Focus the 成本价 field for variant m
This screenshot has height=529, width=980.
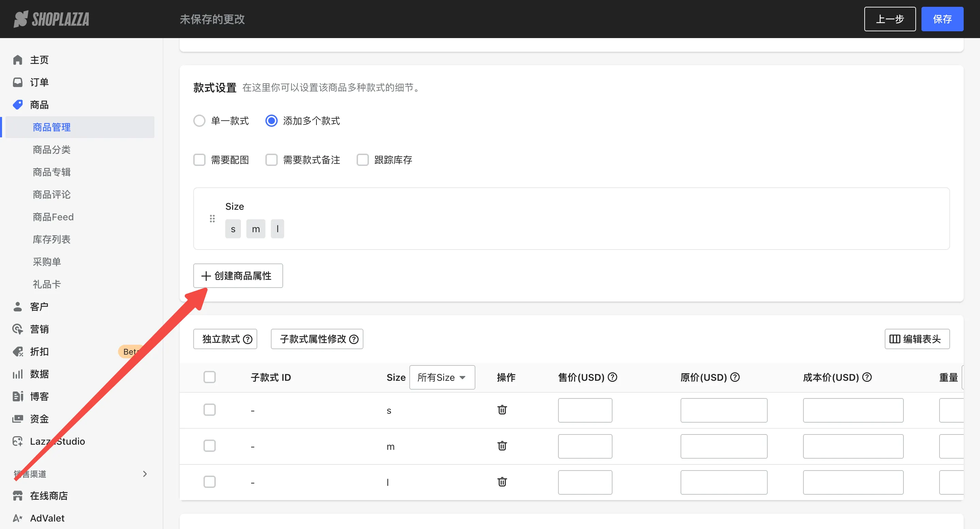(853, 446)
